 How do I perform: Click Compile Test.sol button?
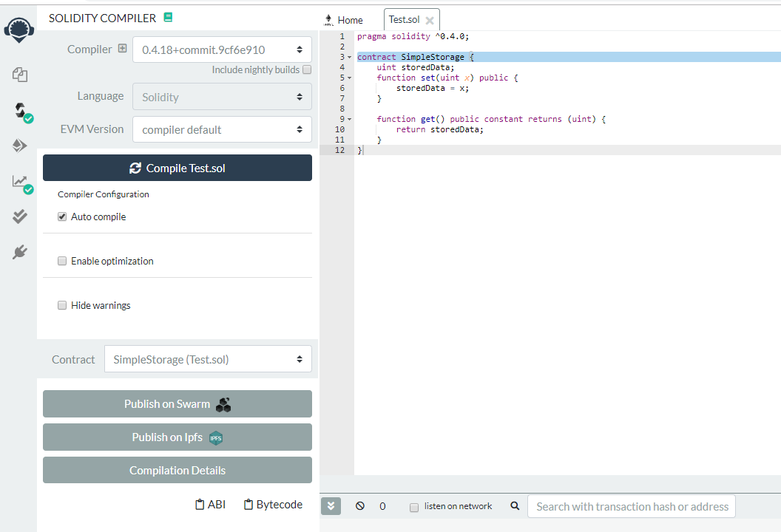point(177,168)
